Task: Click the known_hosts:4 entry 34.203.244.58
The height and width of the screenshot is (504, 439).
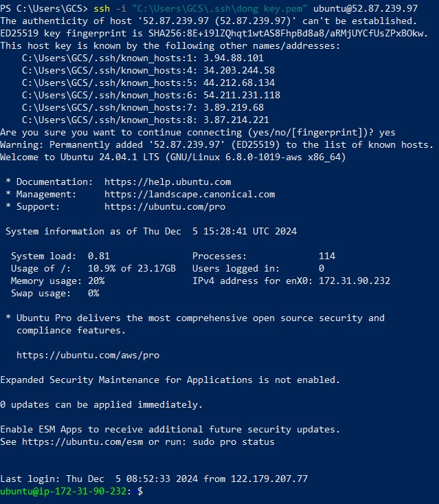Action: click(x=239, y=70)
